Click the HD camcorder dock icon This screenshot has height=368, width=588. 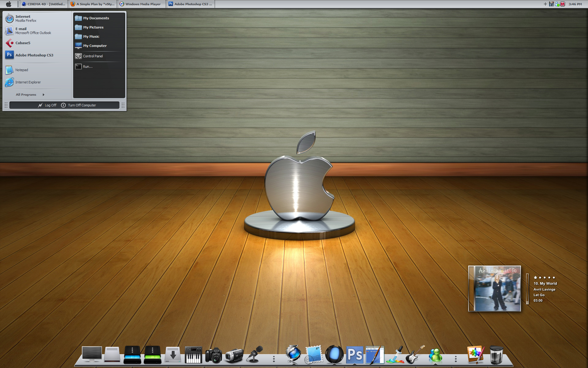(234, 355)
